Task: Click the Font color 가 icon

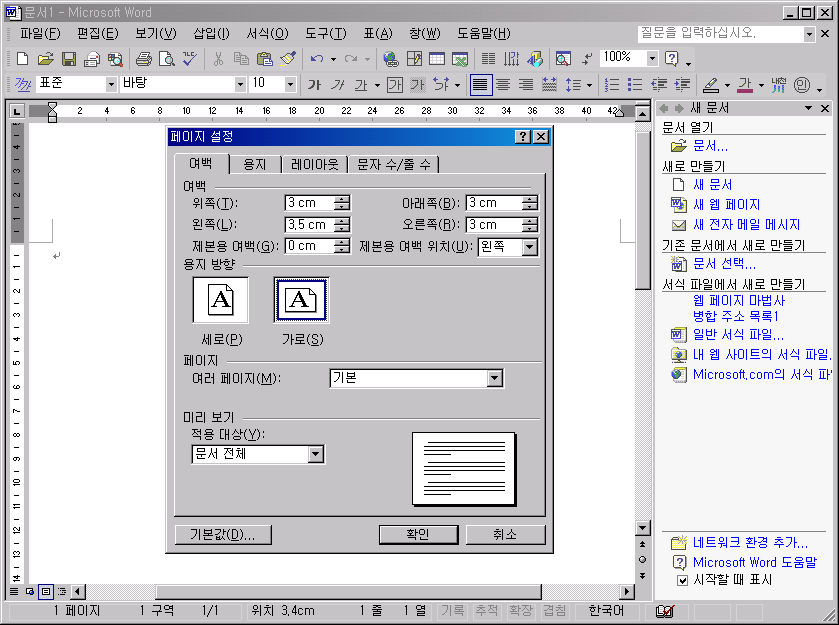Action: tap(745, 85)
